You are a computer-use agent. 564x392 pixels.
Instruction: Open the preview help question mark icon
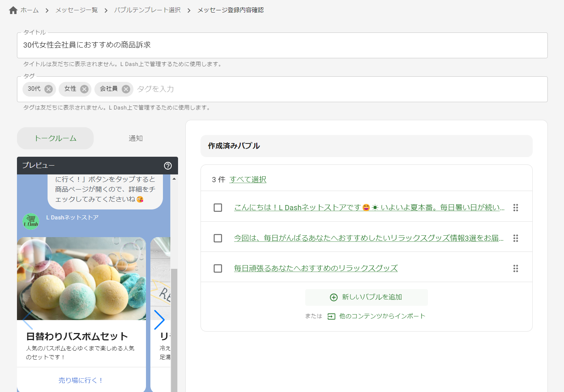click(x=168, y=166)
